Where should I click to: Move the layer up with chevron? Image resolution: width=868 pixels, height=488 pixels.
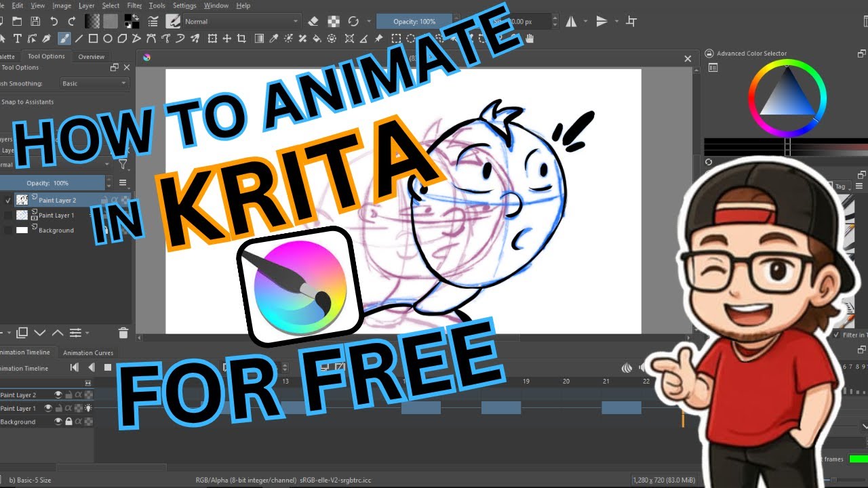tap(58, 333)
